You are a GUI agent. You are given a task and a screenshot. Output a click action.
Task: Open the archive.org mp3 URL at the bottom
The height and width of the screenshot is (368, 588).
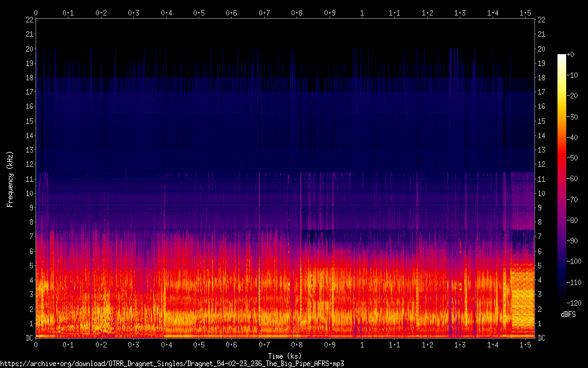click(x=172, y=363)
